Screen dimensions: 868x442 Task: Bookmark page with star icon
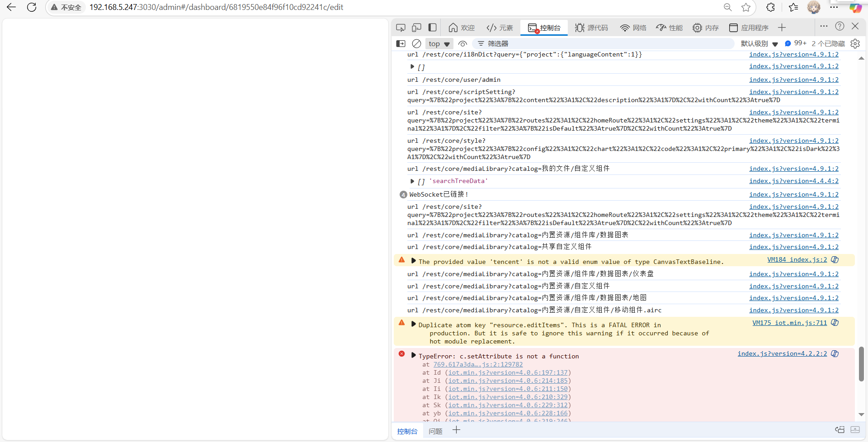coord(746,7)
